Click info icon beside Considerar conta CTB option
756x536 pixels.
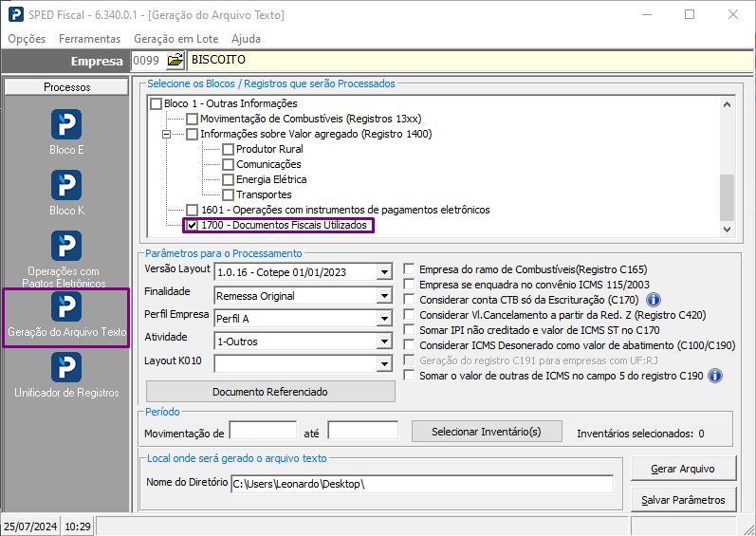[x=654, y=300]
